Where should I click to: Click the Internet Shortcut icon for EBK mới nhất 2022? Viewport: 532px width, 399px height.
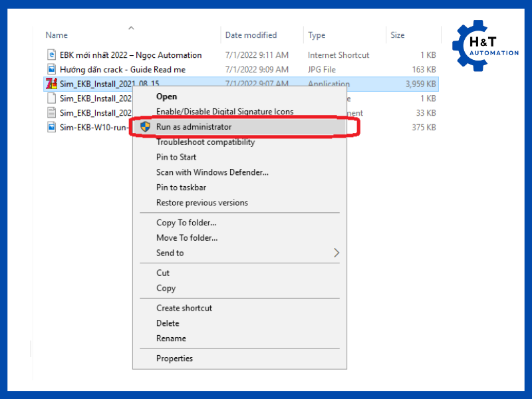coord(52,55)
